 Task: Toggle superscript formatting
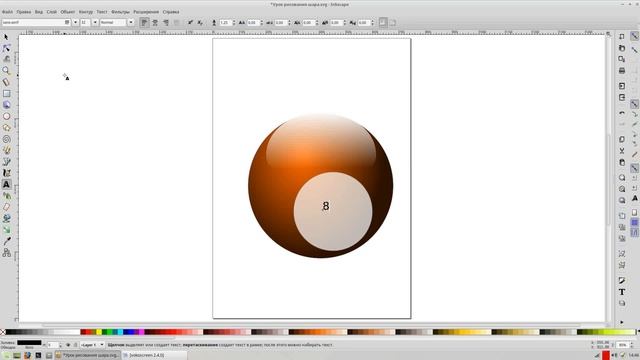tap(190, 22)
